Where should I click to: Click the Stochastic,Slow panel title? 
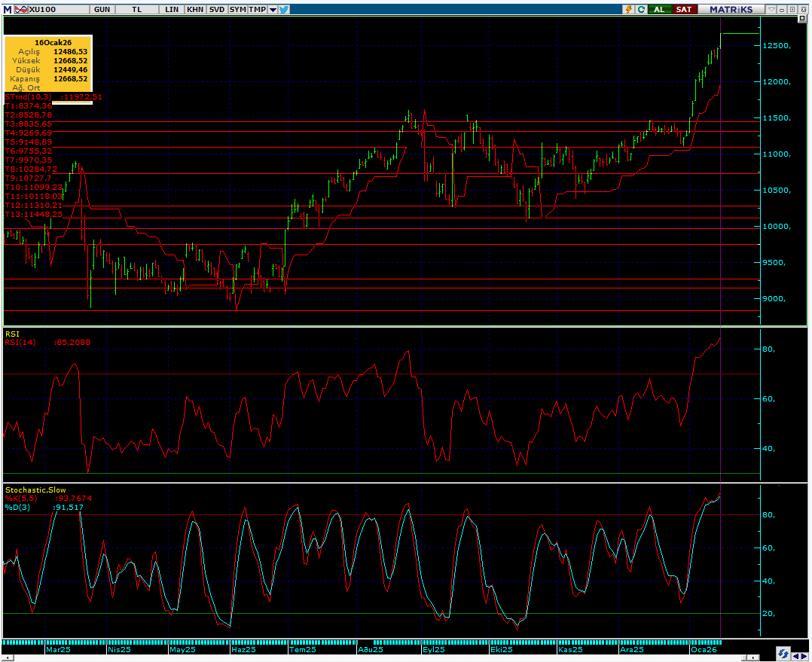tap(35, 490)
